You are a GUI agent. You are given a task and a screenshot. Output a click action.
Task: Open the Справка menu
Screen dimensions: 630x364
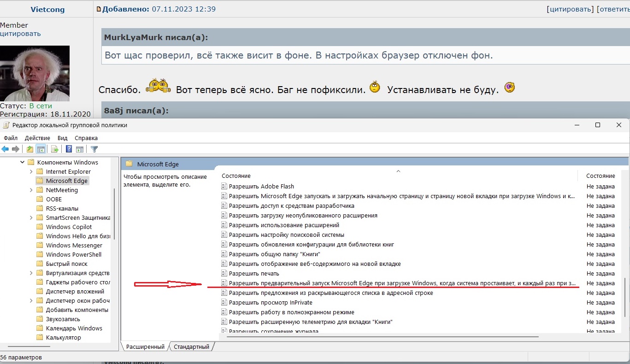86,138
